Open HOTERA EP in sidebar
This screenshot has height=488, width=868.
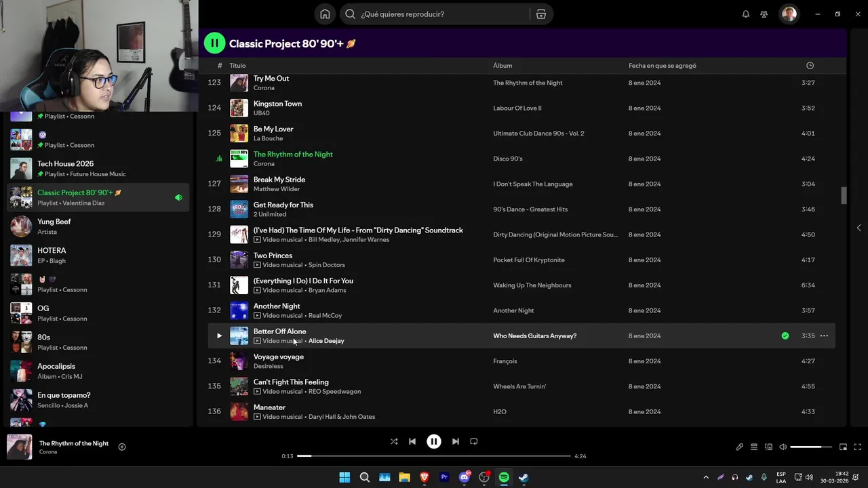tap(99, 256)
